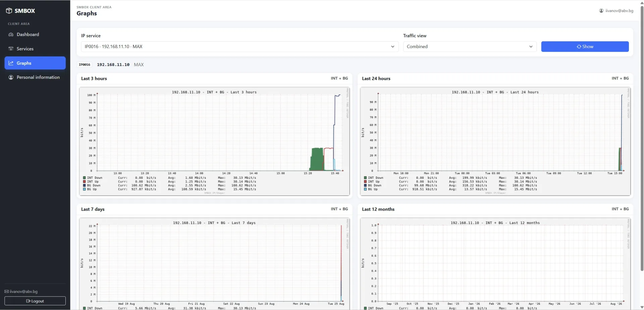
Task: Click the Last 7 days graph image
Action: [215, 264]
